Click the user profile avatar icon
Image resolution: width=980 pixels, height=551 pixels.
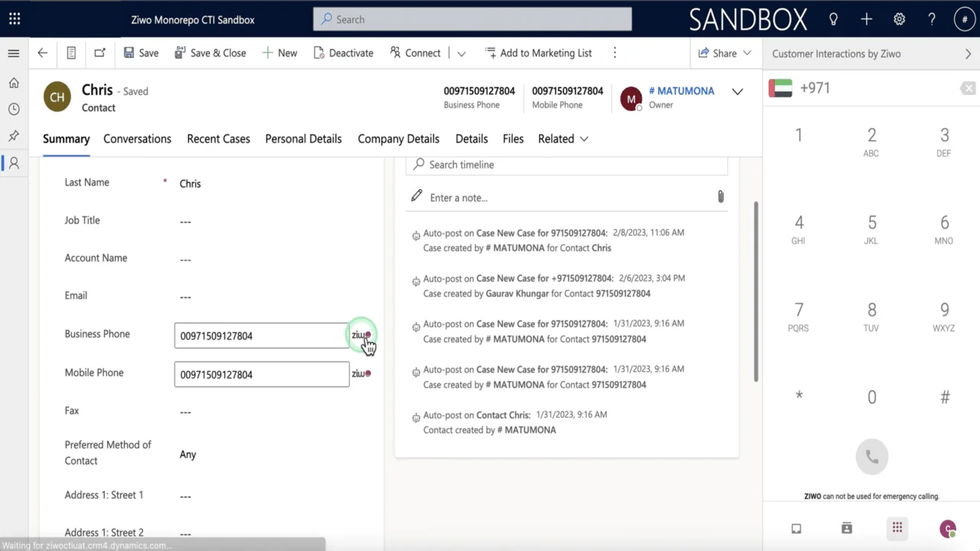(965, 19)
